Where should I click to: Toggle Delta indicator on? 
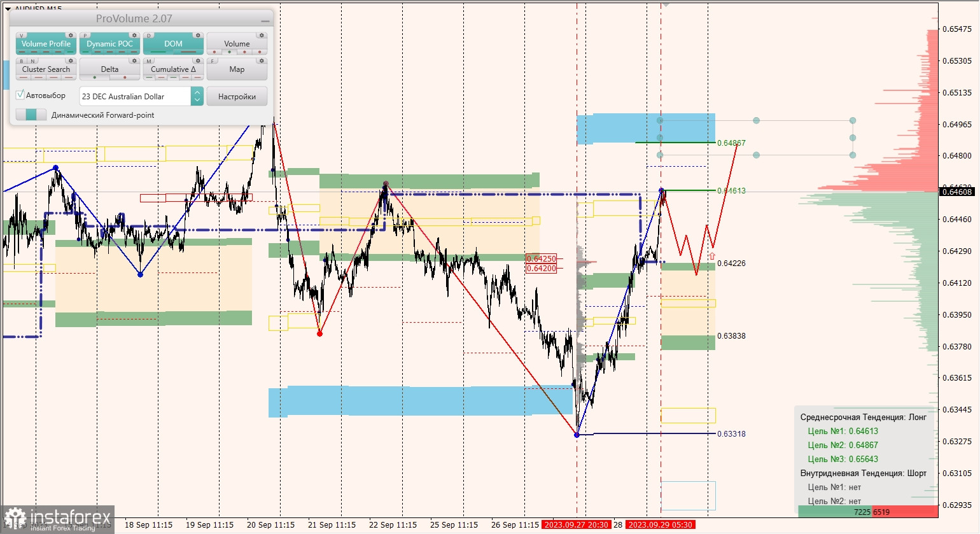[109, 69]
